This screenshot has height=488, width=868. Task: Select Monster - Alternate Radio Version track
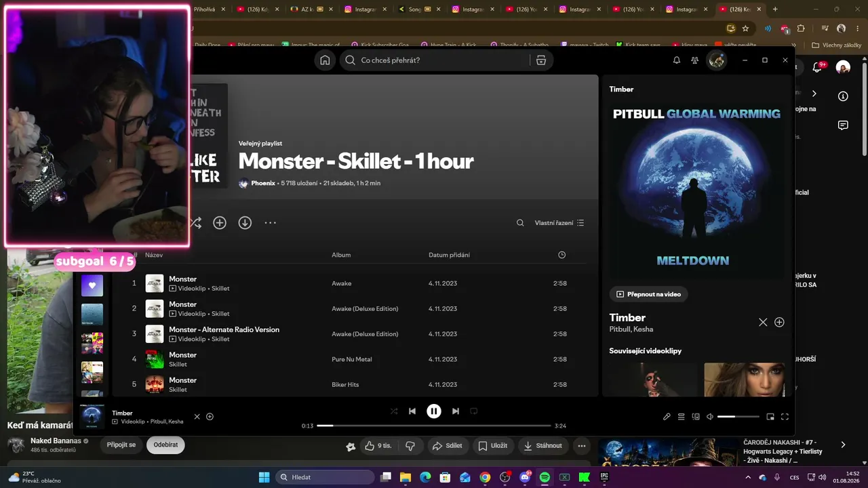(x=224, y=329)
